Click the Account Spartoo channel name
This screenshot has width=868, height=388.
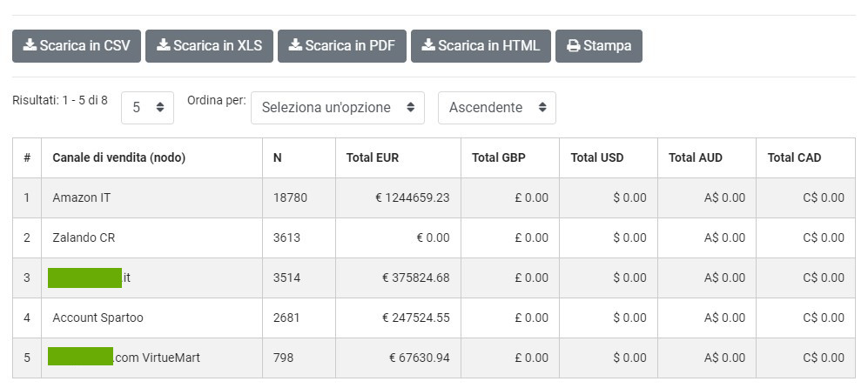(x=98, y=318)
